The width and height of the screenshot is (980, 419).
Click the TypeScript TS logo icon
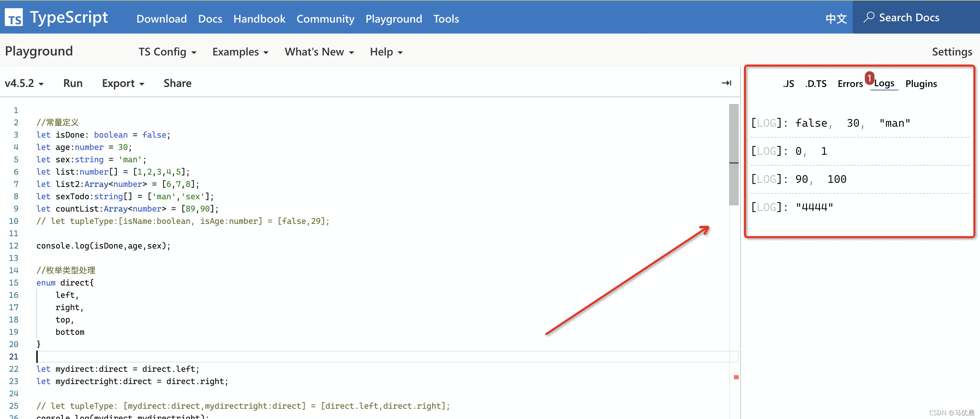pos(14,18)
